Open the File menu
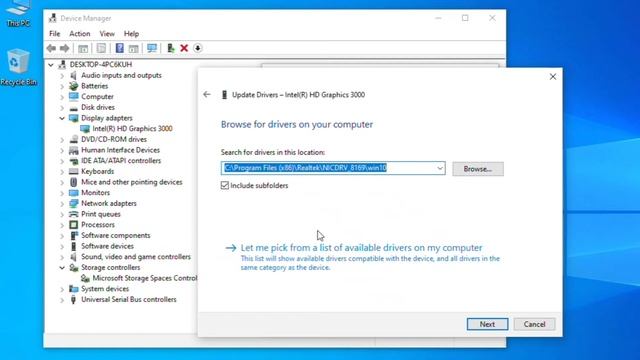640x360 pixels. (54, 34)
